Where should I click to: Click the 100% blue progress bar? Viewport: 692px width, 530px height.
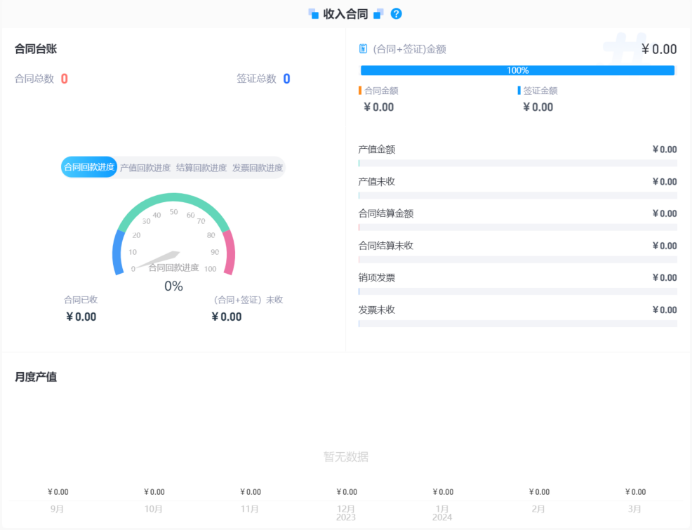coord(518,70)
